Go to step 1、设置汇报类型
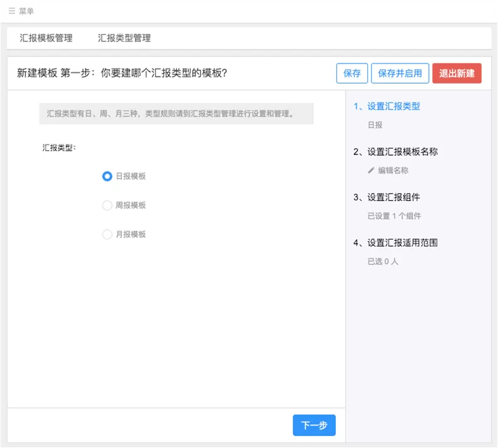Screen dimensions: 498x448 coord(387,106)
